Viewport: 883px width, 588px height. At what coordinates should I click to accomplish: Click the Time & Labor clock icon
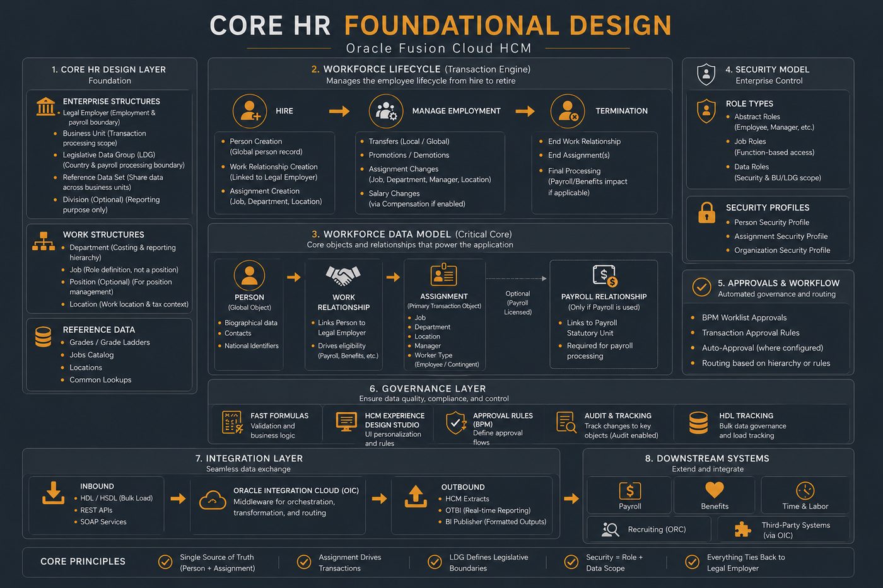point(805,490)
